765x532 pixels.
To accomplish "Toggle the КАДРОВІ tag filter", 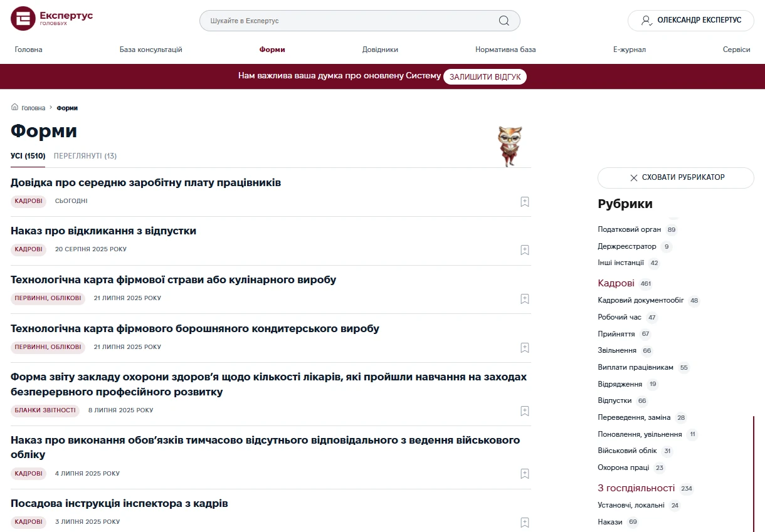I will coord(28,201).
